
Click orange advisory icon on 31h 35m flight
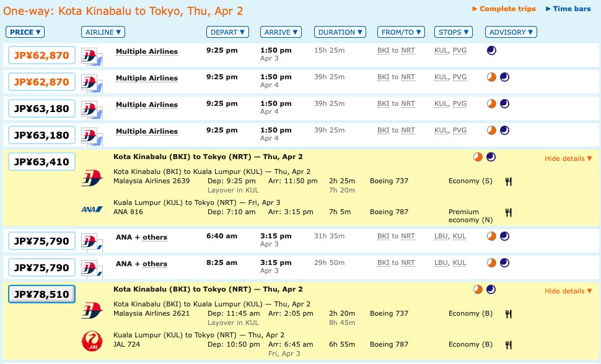click(x=491, y=236)
